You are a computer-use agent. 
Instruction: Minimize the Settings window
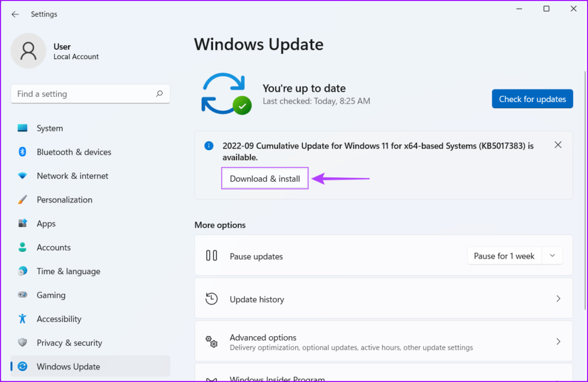(519, 9)
